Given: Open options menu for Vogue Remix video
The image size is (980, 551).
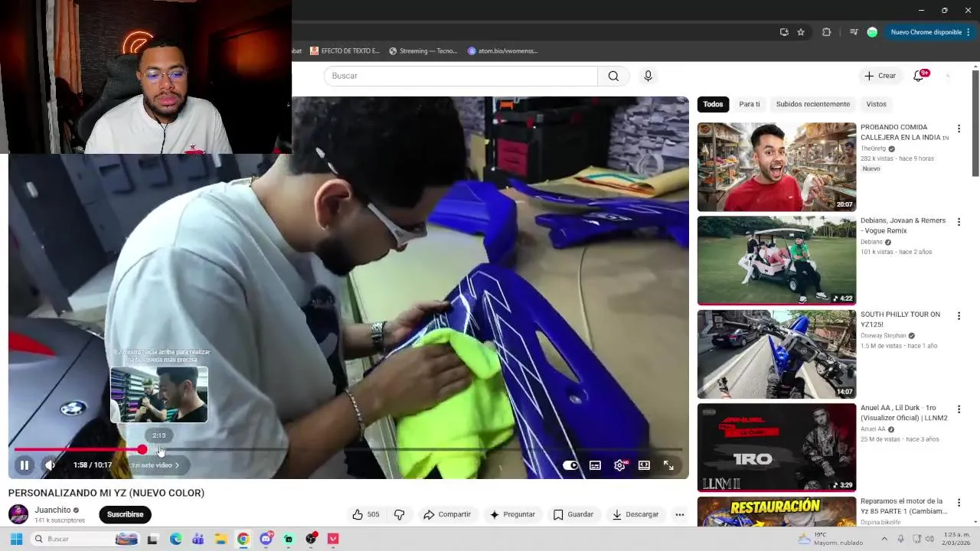Looking at the screenshot, I should (959, 222).
